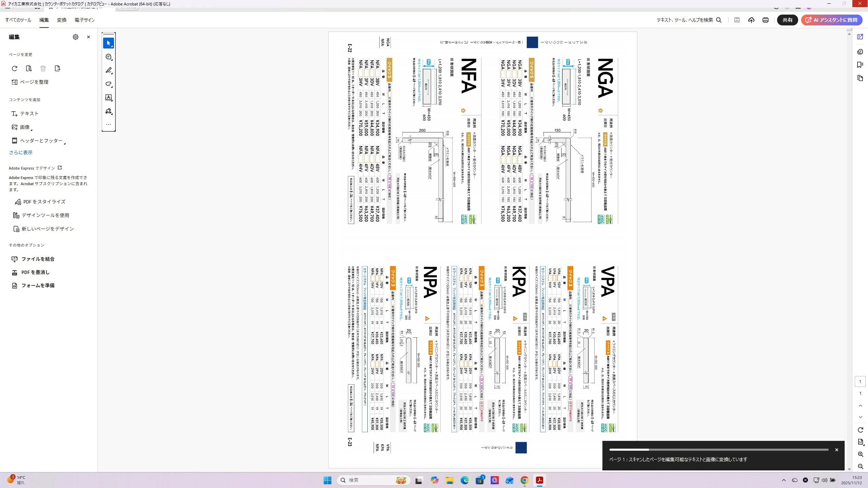Viewport: 868px width, 488px height.
Task: Click the delete page trash icon
Action: pyautogui.click(x=43, y=69)
